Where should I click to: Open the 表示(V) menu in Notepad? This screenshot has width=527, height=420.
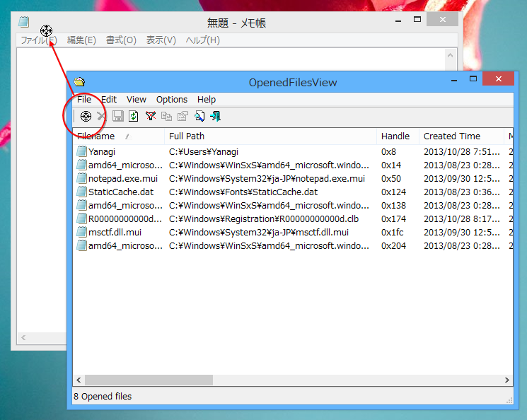(161, 40)
